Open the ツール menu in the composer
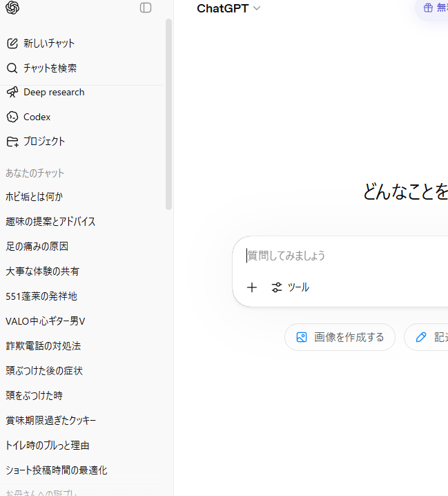 pyautogui.click(x=291, y=287)
